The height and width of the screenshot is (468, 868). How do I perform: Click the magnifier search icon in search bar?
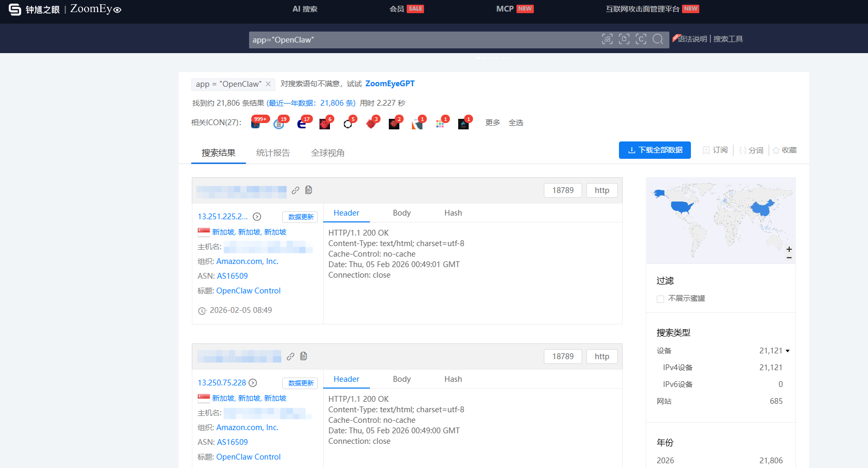tap(657, 39)
